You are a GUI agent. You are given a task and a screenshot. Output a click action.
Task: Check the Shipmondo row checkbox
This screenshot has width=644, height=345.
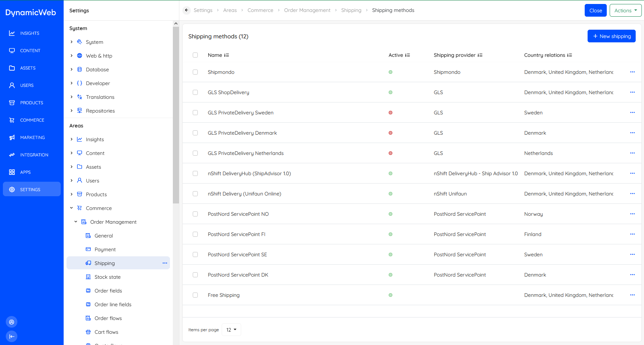pyautogui.click(x=195, y=72)
